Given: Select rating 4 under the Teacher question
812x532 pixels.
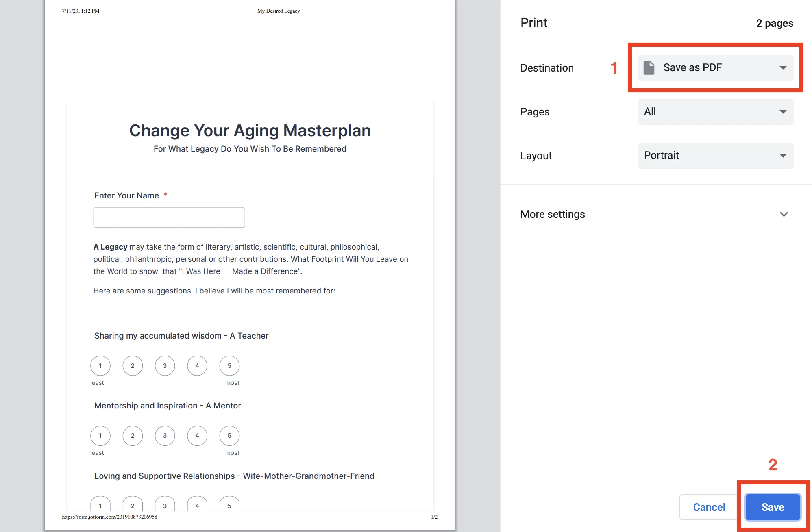Looking at the screenshot, I should click(x=197, y=365).
